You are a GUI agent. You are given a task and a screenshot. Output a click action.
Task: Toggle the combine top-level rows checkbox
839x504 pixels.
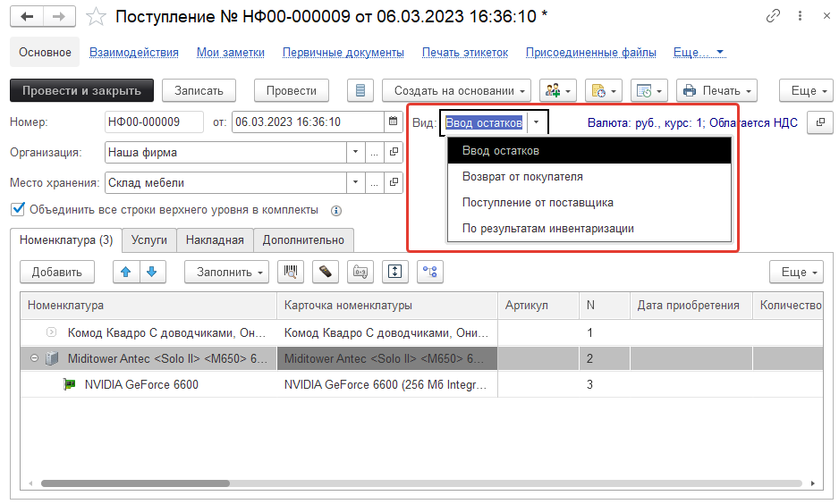pyautogui.click(x=18, y=210)
